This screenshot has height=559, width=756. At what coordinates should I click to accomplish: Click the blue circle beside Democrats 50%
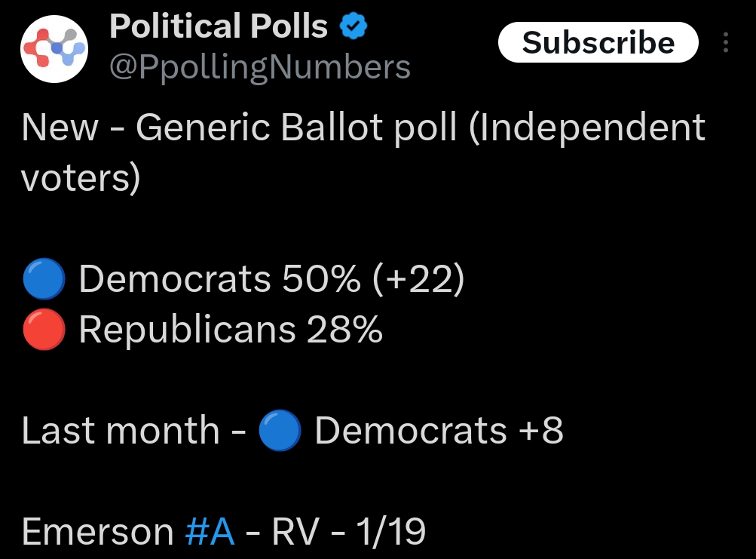pyautogui.click(x=45, y=280)
